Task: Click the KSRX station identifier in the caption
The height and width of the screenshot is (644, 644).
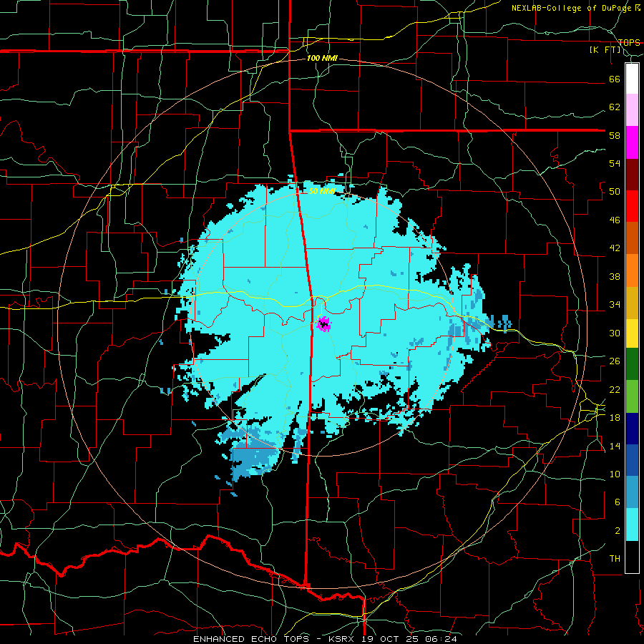Action: tap(343, 639)
